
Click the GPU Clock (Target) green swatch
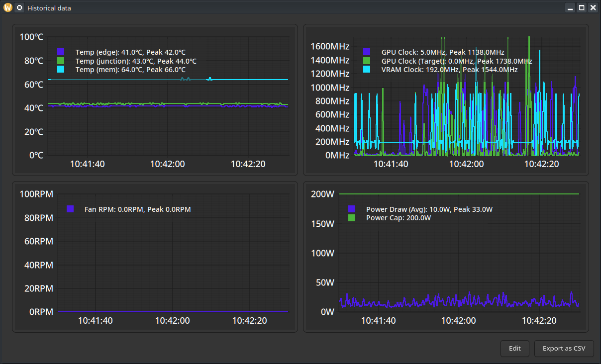(367, 61)
